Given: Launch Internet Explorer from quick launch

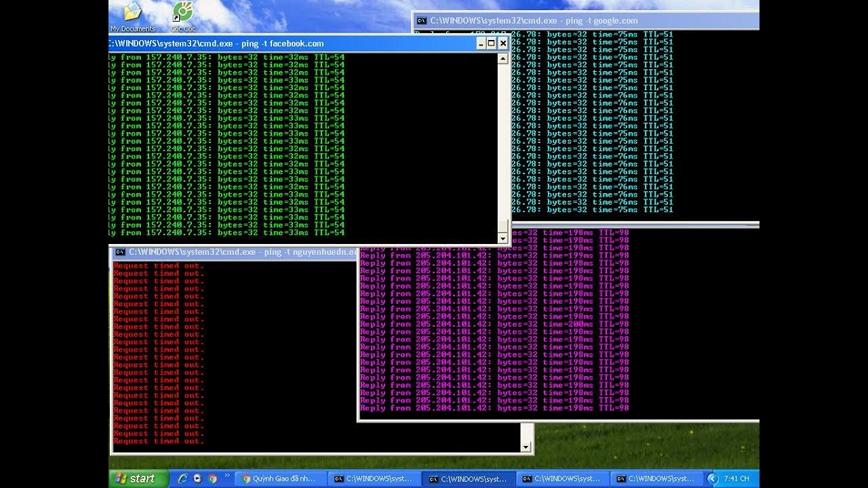Looking at the screenshot, I should (x=182, y=479).
